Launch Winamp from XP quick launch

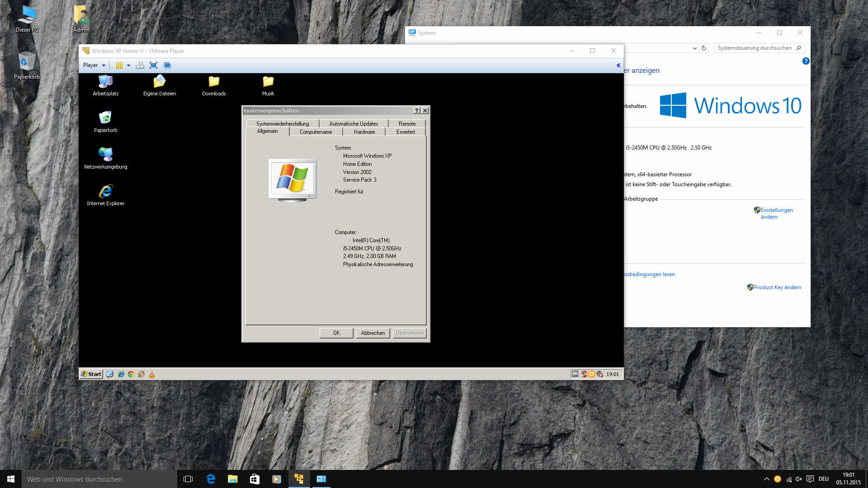(142, 374)
